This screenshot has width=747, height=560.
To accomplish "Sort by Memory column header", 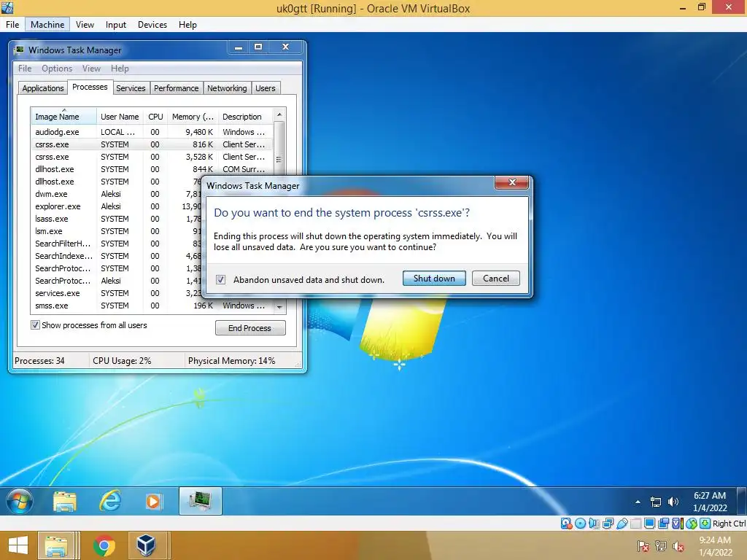I will [x=193, y=117].
